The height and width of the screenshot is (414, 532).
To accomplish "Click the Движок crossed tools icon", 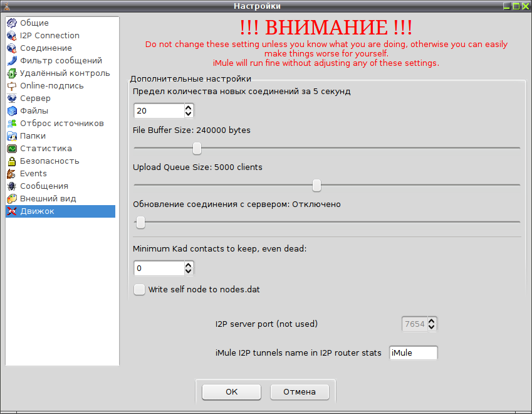I will click(x=11, y=211).
